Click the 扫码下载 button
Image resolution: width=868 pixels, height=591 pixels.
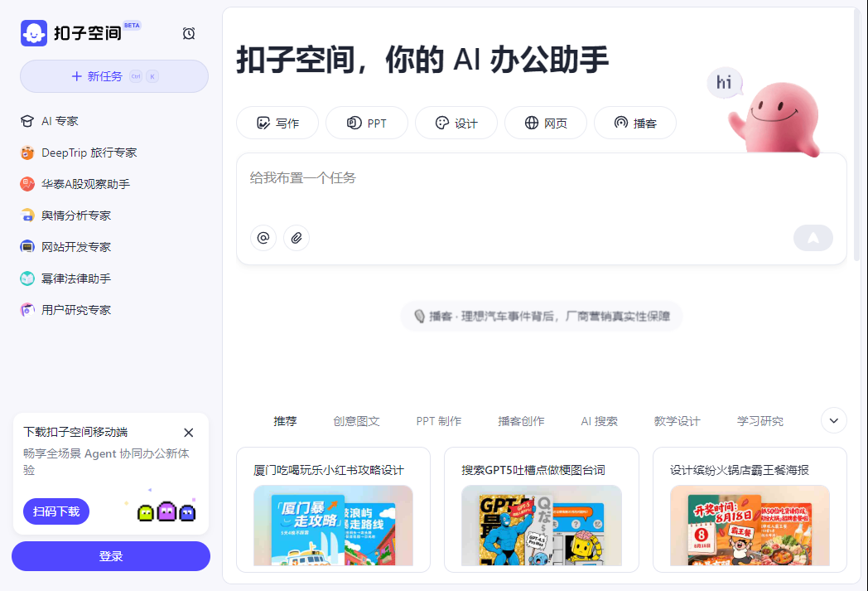(55, 511)
